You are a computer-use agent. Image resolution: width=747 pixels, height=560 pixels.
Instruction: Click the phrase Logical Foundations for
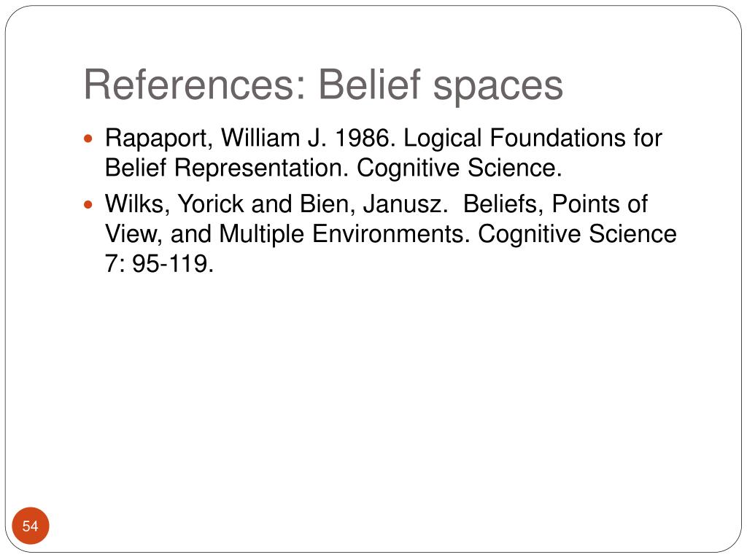click(533, 139)
